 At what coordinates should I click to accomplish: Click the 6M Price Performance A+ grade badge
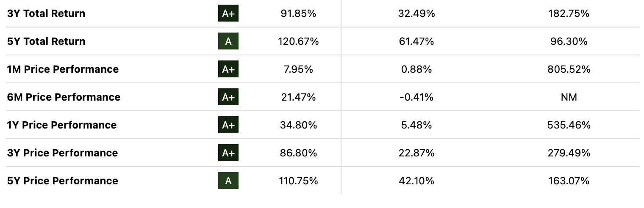click(x=228, y=97)
